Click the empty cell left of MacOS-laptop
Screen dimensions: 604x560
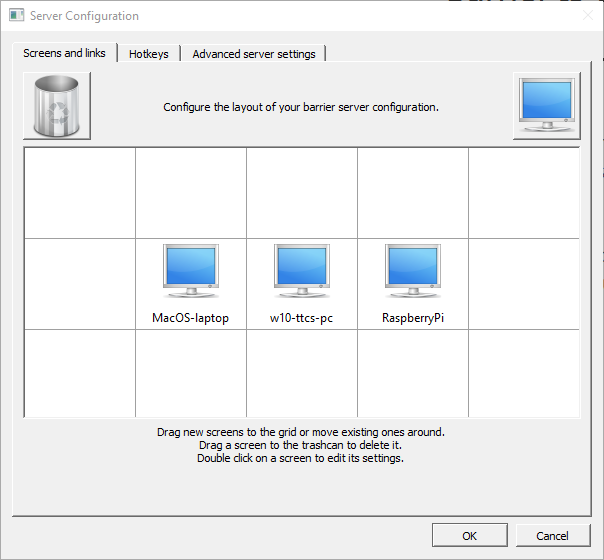[x=80, y=283]
